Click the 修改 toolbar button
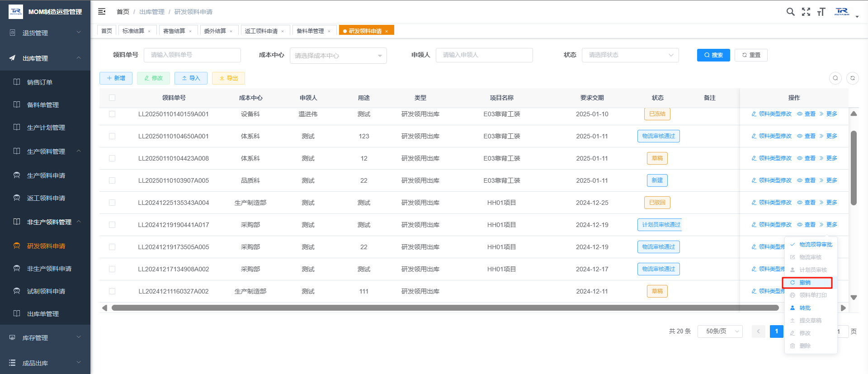The width and height of the screenshot is (868, 374). 153,78
